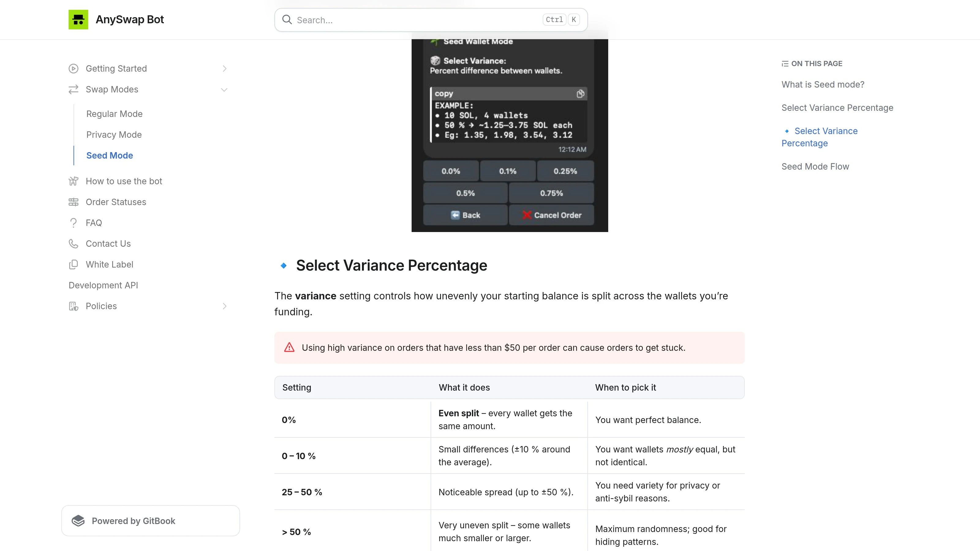
Task: Collapse the Swap Modes section chevron
Action: click(224, 90)
